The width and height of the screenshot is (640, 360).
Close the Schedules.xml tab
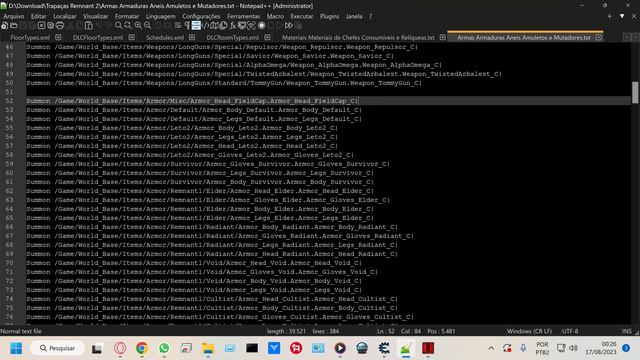coord(192,37)
